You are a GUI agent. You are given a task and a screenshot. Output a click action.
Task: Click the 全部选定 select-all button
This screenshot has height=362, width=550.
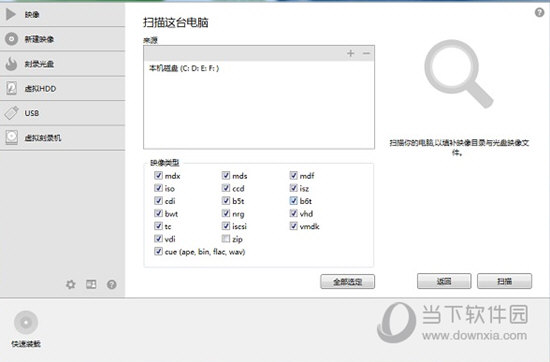[347, 282]
